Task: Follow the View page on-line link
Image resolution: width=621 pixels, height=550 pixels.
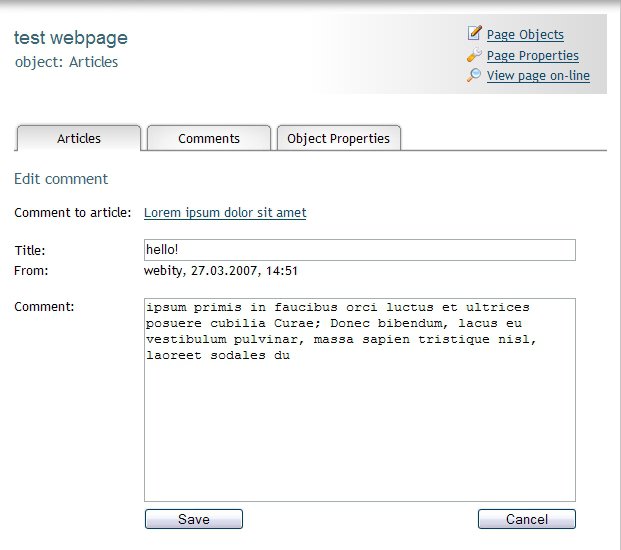Action: [538, 76]
